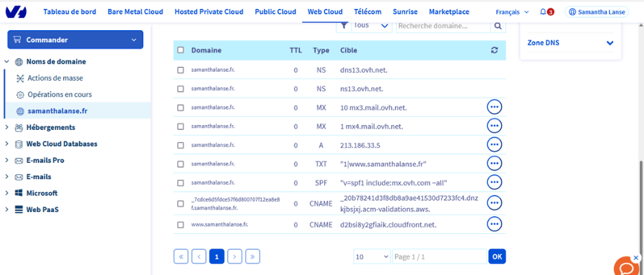The height and width of the screenshot is (275, 644).
Task: Open the Marketplace tab
Action: 449,12
